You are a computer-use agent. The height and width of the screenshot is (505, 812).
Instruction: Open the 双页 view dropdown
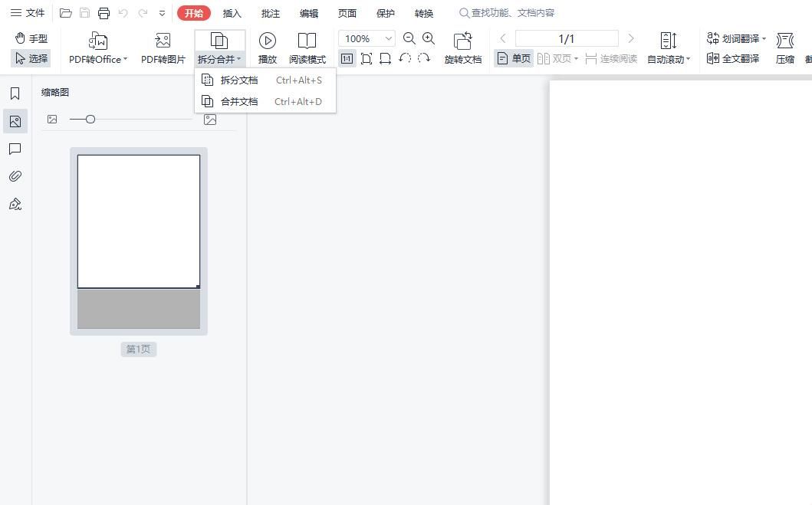557,58
